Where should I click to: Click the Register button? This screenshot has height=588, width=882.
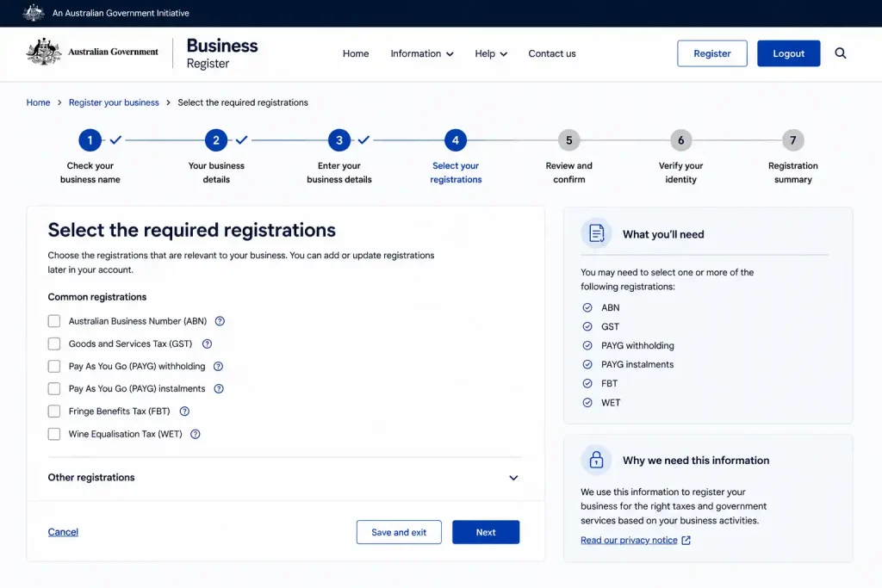coord(712,53)
